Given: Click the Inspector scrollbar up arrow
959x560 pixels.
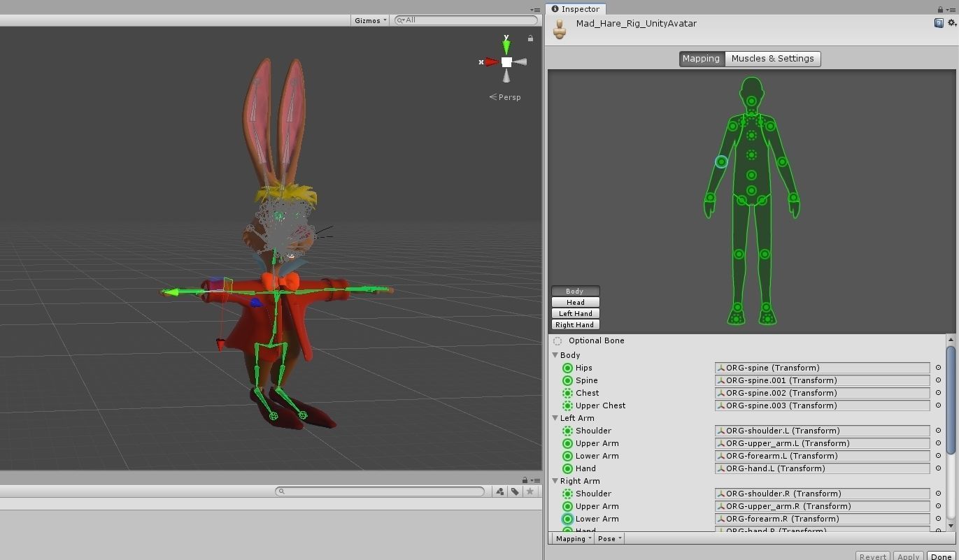Looking at the screenshot, I should click(x=951, y=340).
